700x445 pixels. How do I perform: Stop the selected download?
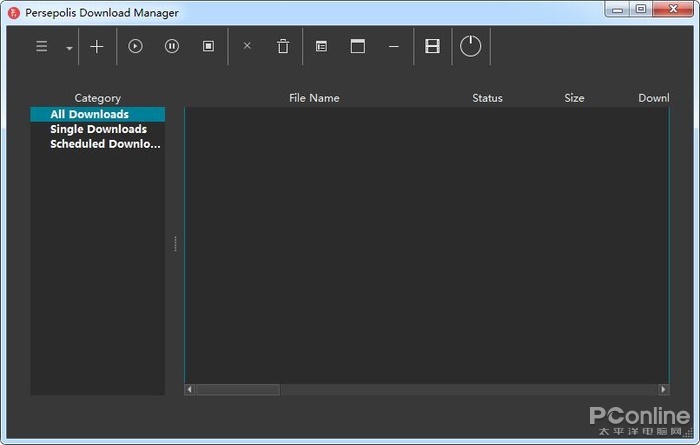pos(208,46)
